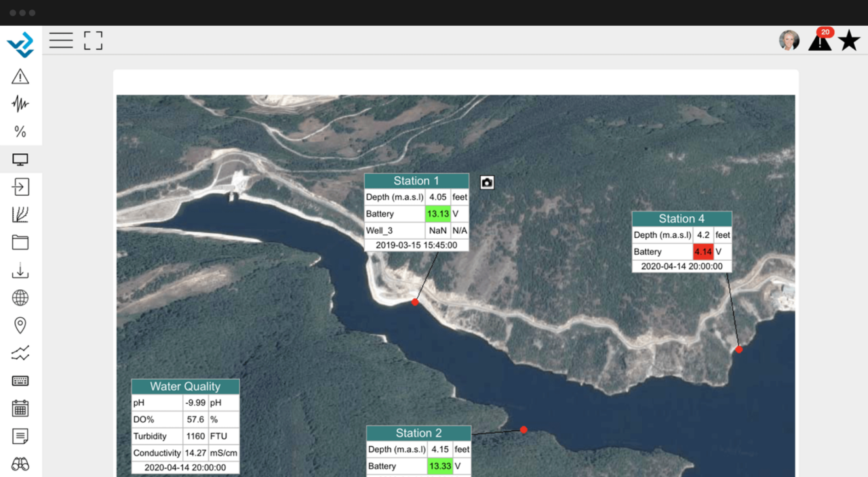Open the hamburger navigation menu
Image resolution: width=868 pixels, height=477 pixels.
(x=61, y=40)
